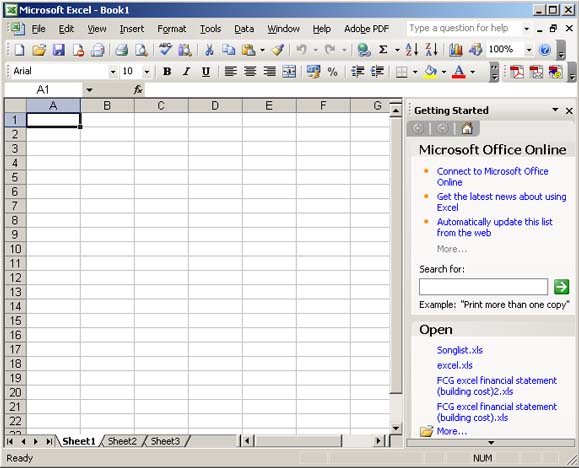The image size is (579, 468).
Task: Click the AutoSum sigma button
Action: 383,49
